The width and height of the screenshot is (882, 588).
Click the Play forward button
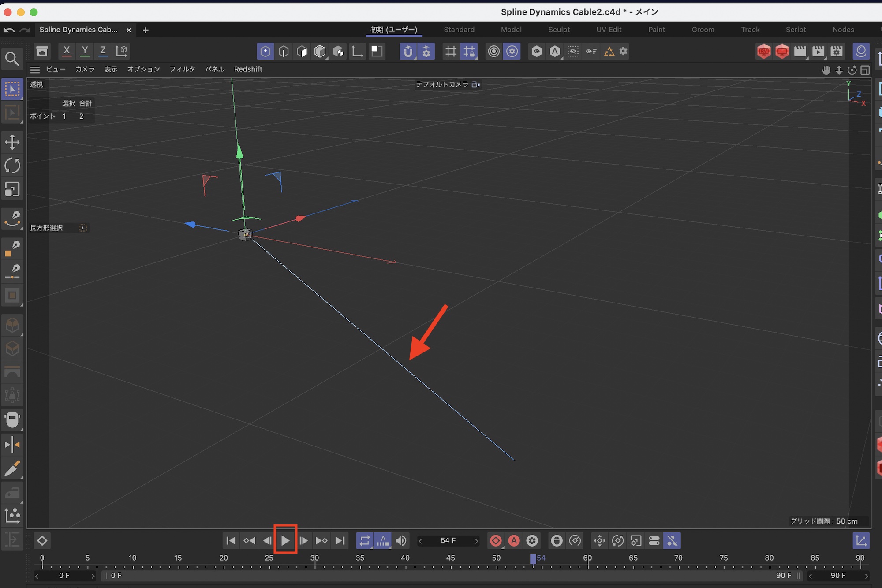click(x=285, y=540)
